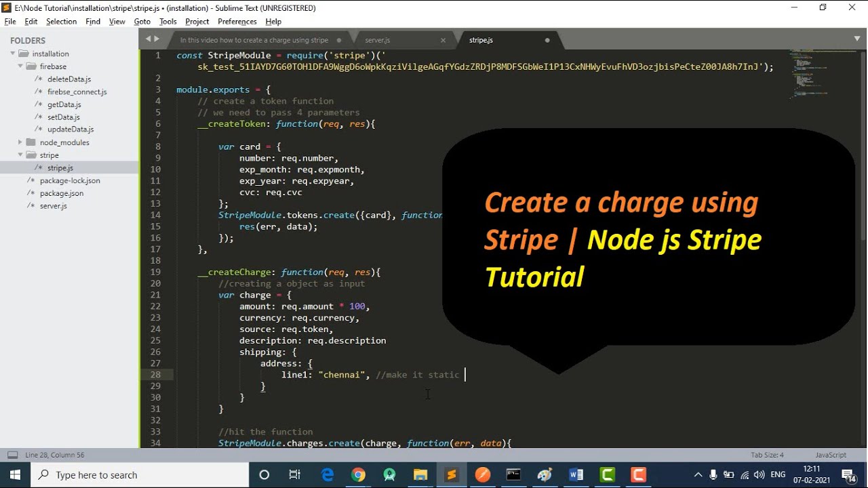This screenshot has width=868, height=488.
Task: Open the Tools menu
Action: pos(168,22)
